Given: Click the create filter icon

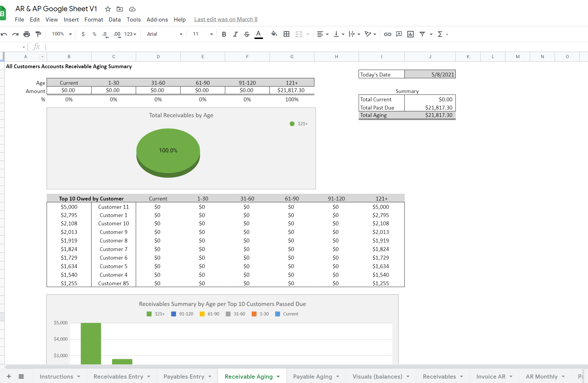Looking at the screenshot, I should point(422,34).
